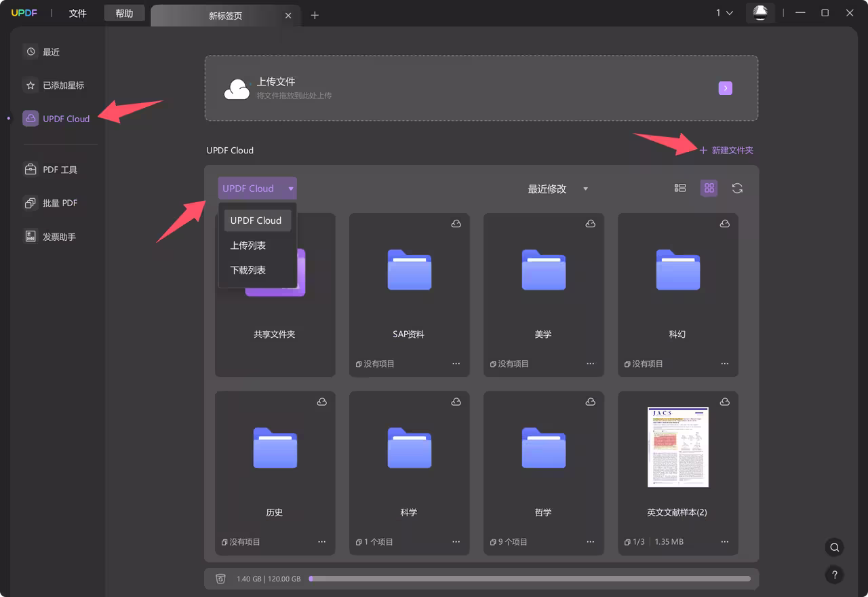
Task: Expand the tab count dropdown in title bar
Action: (x=725, y=13)
